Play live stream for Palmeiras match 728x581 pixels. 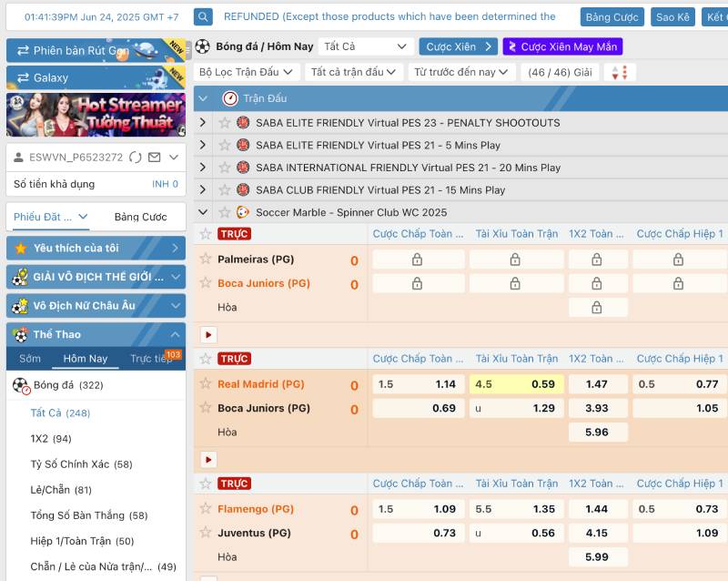(x=208, y=335)
